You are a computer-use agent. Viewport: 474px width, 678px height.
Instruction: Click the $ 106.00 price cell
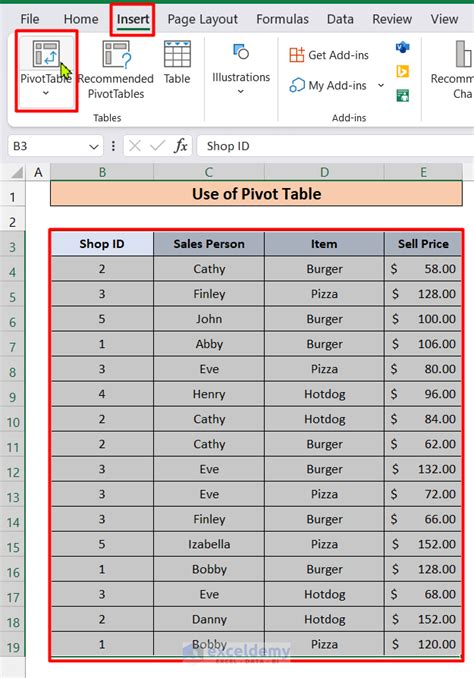(423, 344)
